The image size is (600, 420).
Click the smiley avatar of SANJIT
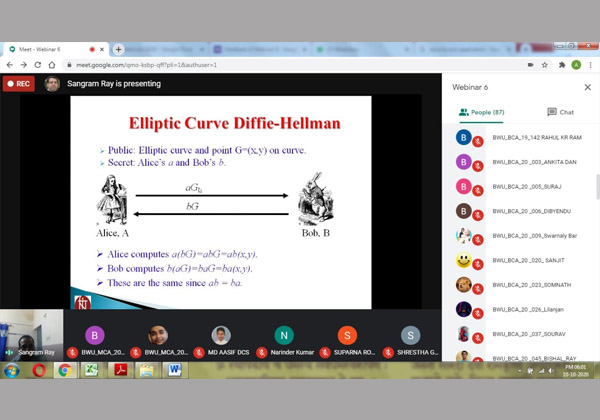point(463,260)
